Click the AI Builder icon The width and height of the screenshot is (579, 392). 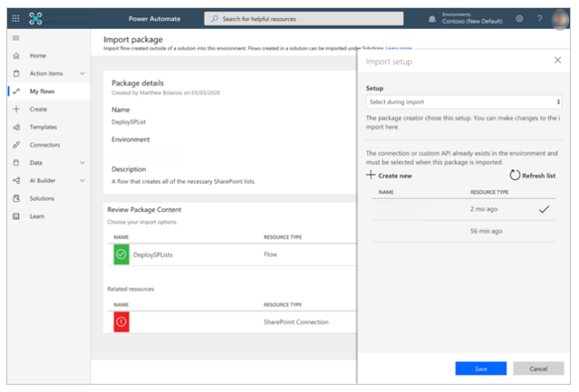pos(16,180)
